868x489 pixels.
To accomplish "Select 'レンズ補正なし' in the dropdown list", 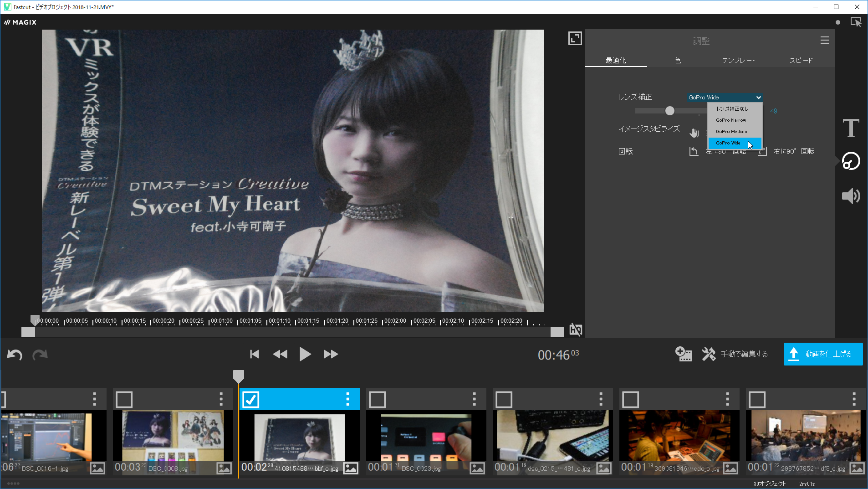I will click(734, 109).
